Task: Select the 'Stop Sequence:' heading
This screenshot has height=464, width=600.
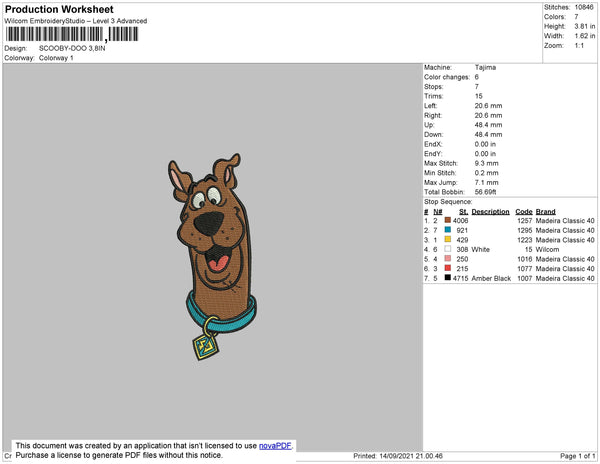Action: (x=448, y=202)
